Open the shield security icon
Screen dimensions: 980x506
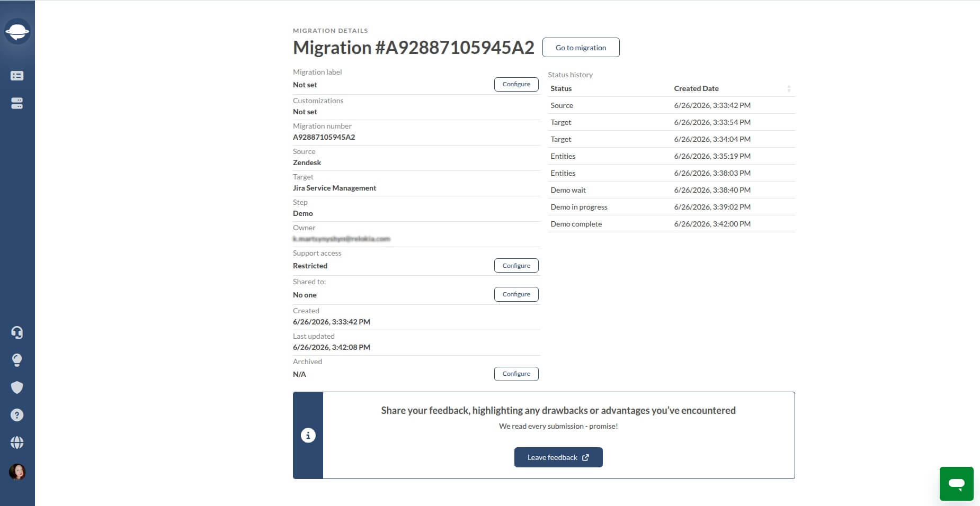[17, 387]
